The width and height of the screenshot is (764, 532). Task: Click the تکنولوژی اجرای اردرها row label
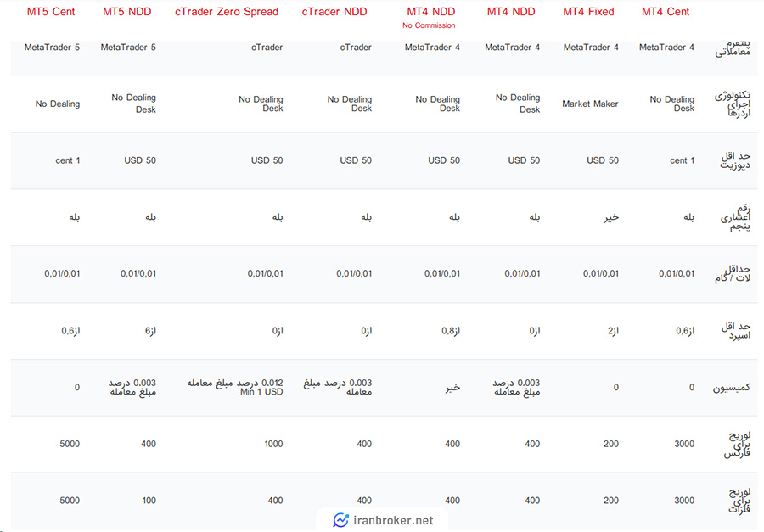(735, 104)
